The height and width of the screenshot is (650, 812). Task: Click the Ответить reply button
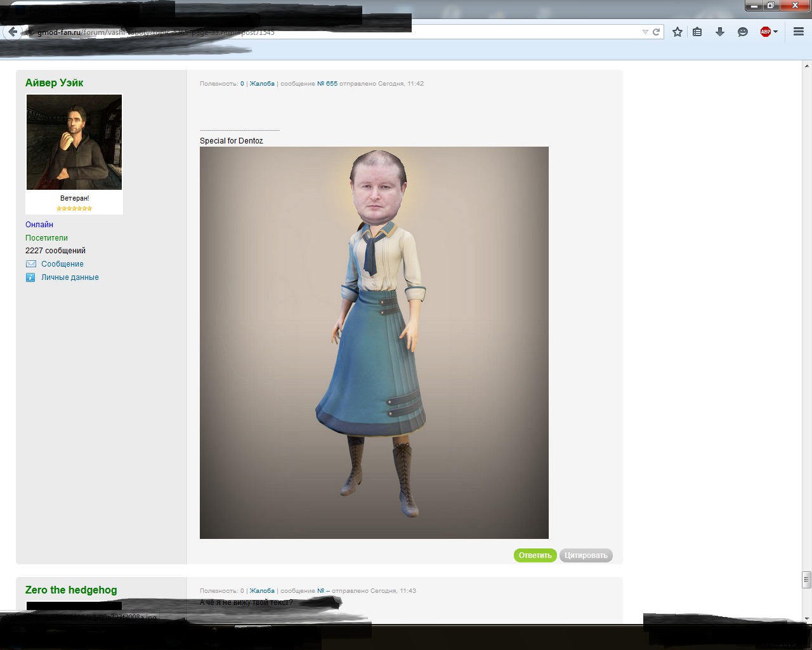[x=535, y=555]
